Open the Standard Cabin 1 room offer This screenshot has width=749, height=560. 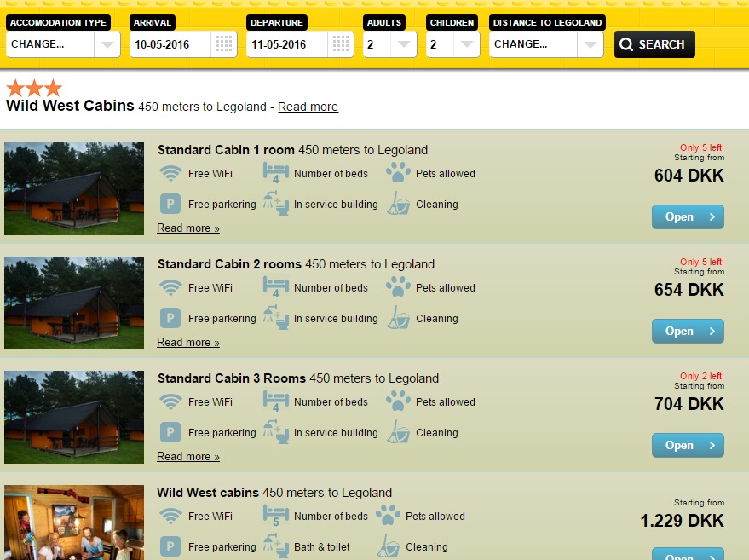point(688,217)
